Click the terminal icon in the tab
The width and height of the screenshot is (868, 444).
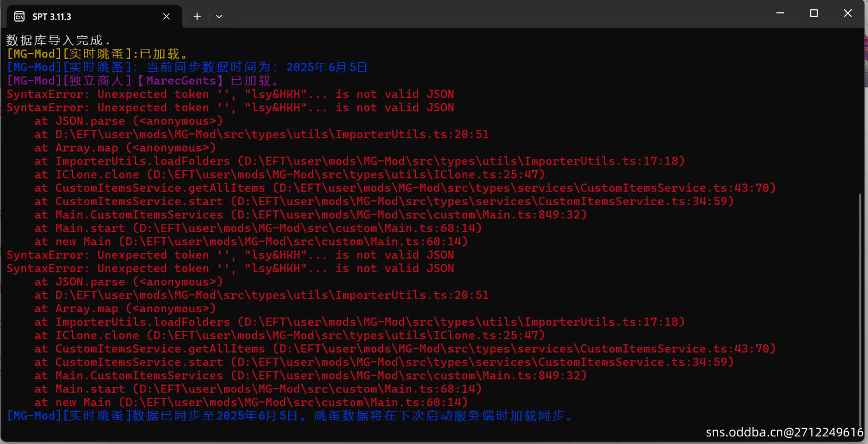(x=20, y=17)
